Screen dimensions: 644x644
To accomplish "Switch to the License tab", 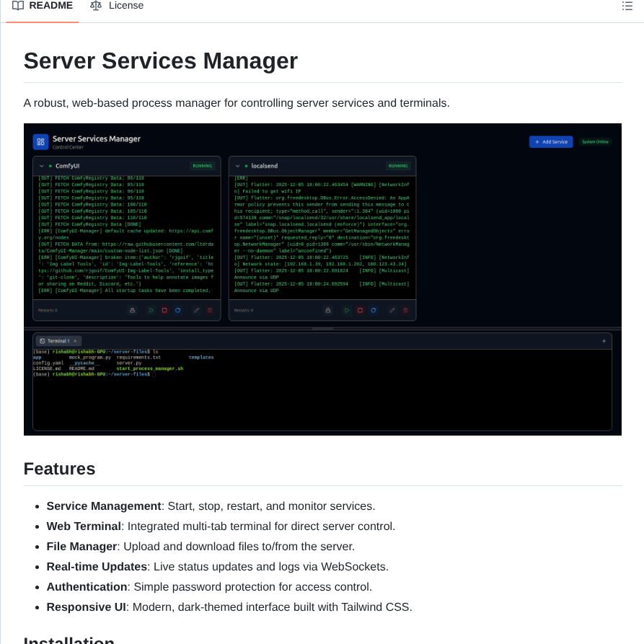I will pos(125,5).
